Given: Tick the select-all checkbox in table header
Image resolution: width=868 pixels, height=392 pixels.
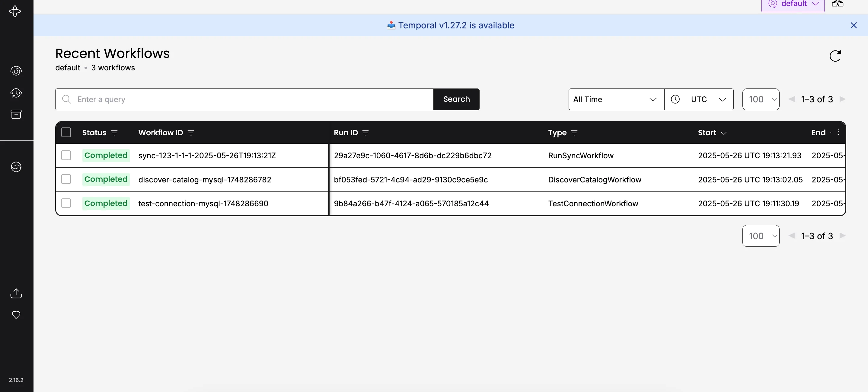Looking at the screenshot, I should [66, 133].
